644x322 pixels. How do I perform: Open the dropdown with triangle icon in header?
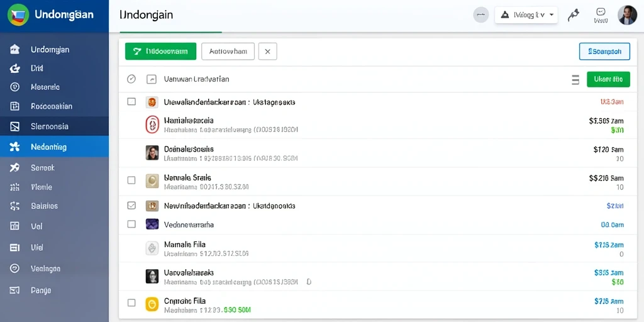click(x=526, y=15)
